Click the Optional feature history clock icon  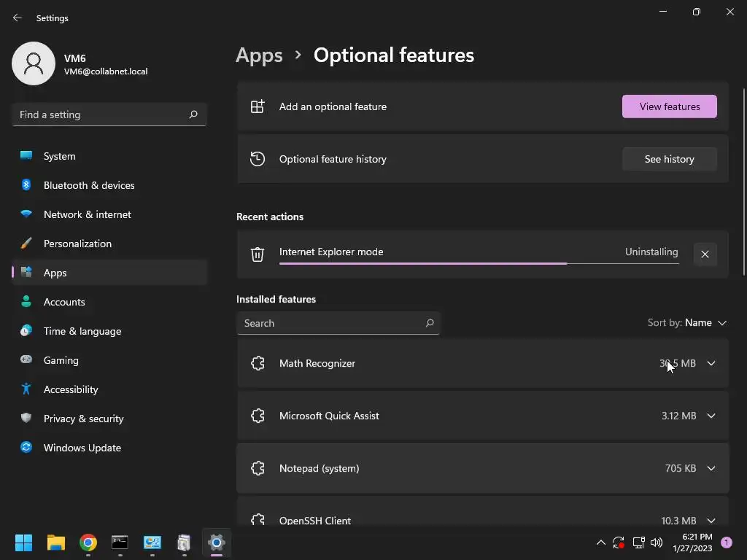click(x=258, y=159)
